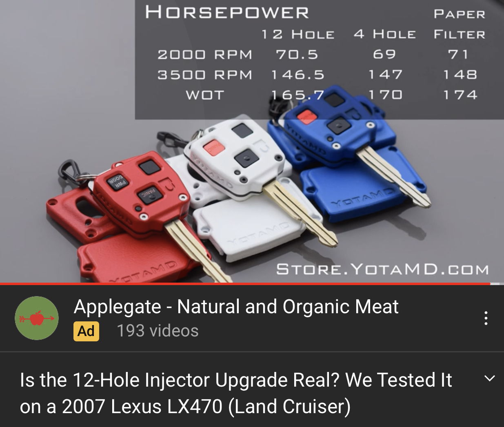Image resolution: width=504 pixels, height=427 pixels.
Task: Click the 4 Hole column header
Action: click(385, 34)
